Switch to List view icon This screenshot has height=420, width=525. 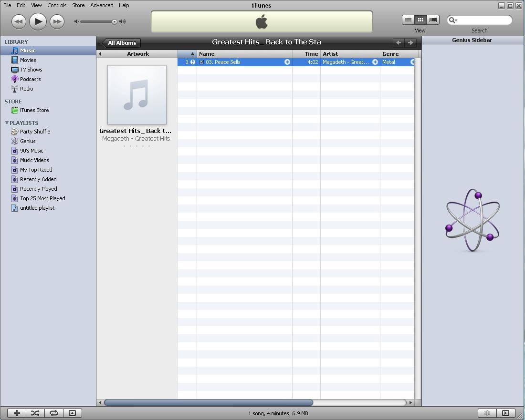(408, 20)
